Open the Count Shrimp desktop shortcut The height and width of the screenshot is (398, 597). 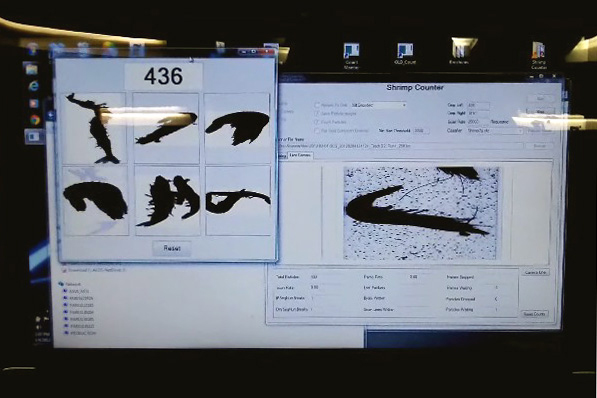point(351,55)
